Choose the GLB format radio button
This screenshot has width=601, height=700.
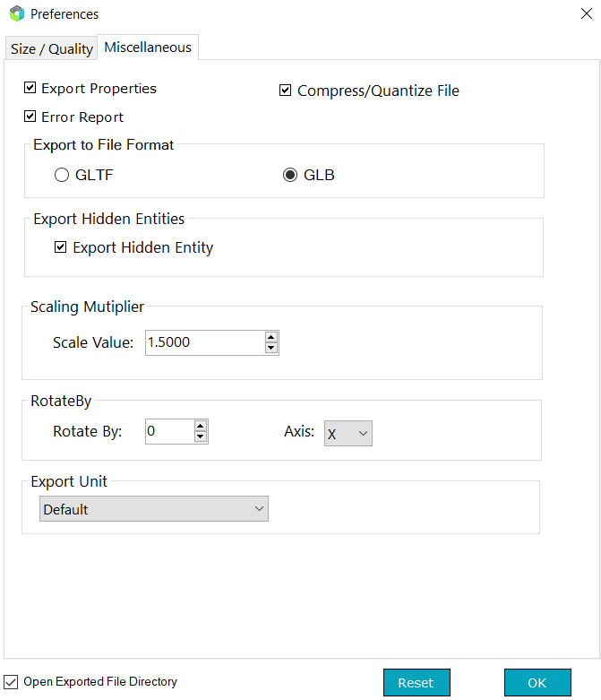[290, 175]
